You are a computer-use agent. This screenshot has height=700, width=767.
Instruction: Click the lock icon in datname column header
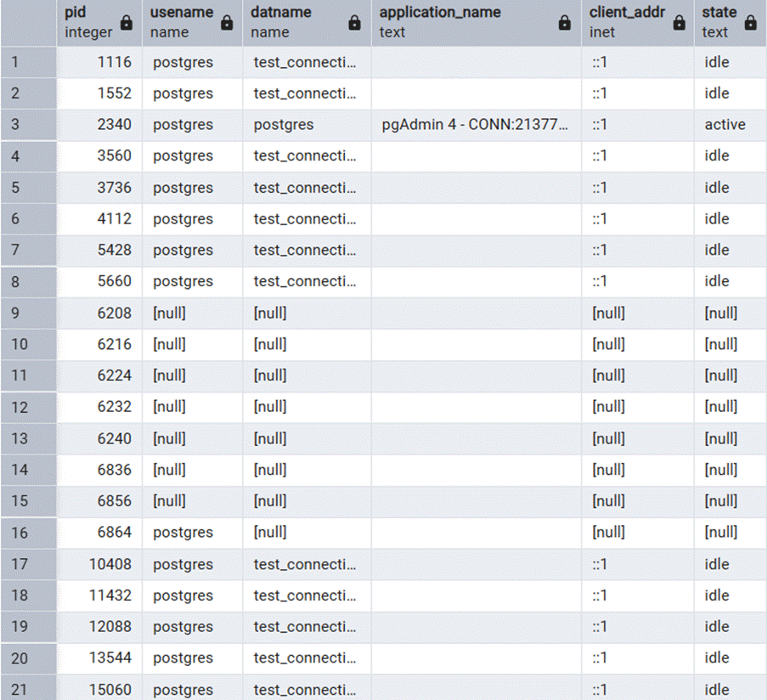point(355,22)
